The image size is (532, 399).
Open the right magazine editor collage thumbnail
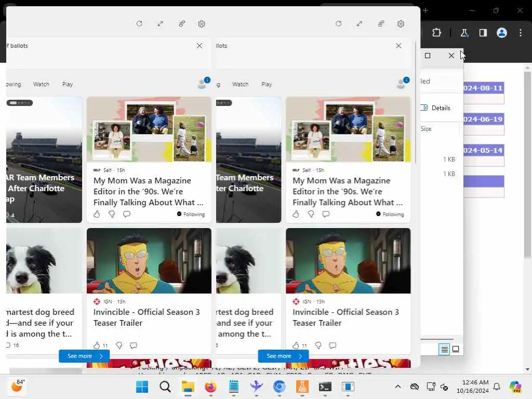(348, 129)
